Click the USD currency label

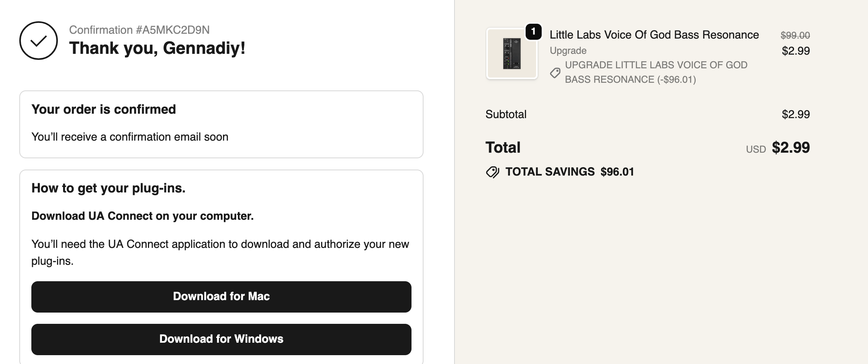755,149
